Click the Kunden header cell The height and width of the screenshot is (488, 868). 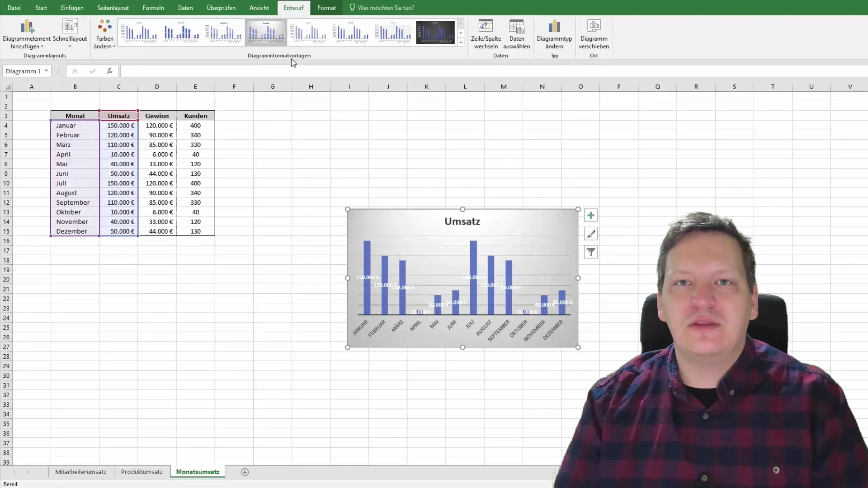pos(195,116)
